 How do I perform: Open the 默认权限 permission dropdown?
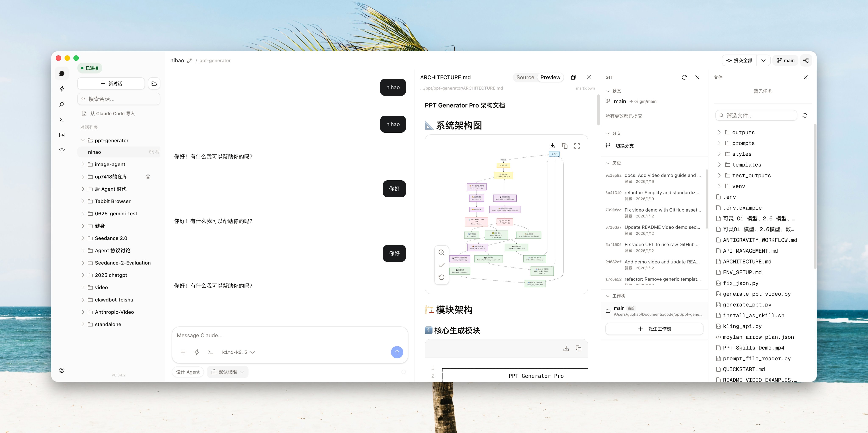point(227,372)
